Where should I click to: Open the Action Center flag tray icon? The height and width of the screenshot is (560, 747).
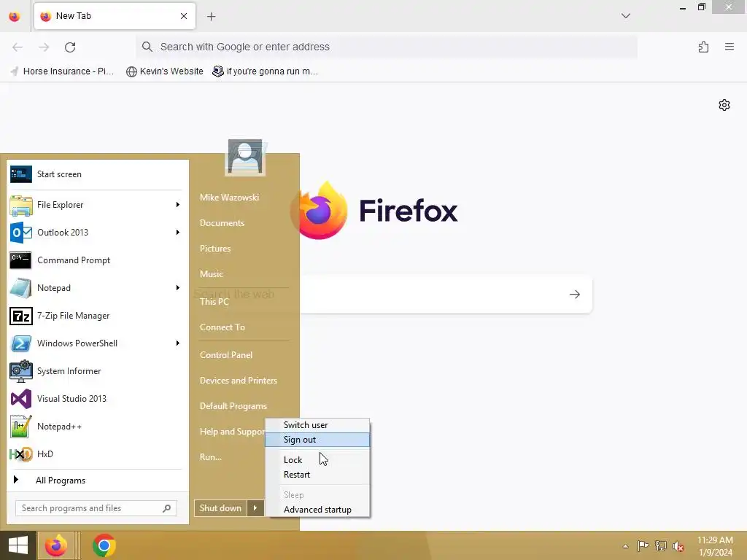(x=643, y=545)
